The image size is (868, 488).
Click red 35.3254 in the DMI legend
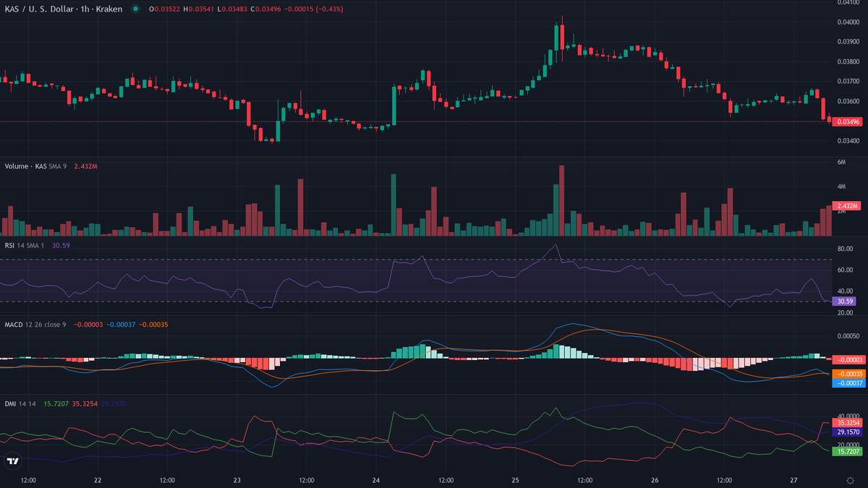click(85, 403)
